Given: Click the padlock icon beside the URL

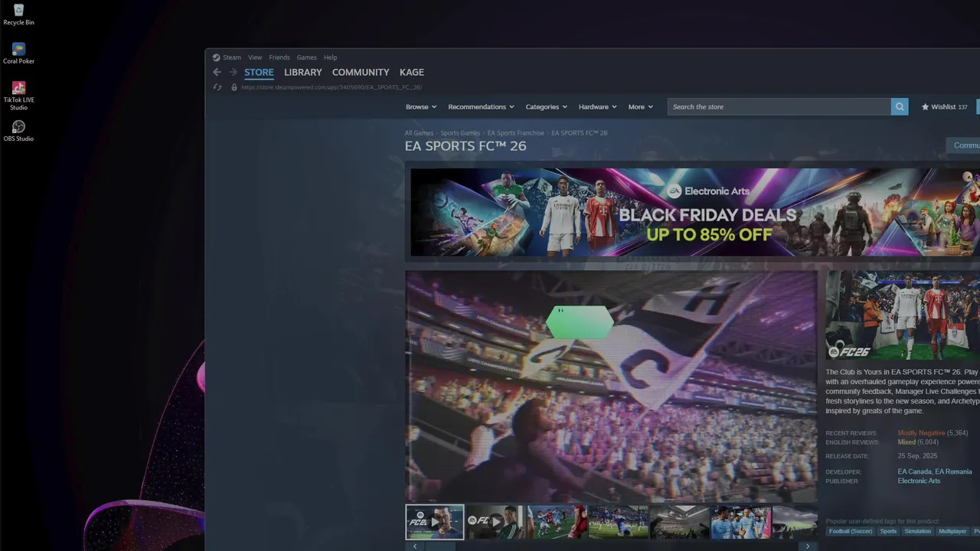Looking at the screenshot, I should [x=234, y=87].
